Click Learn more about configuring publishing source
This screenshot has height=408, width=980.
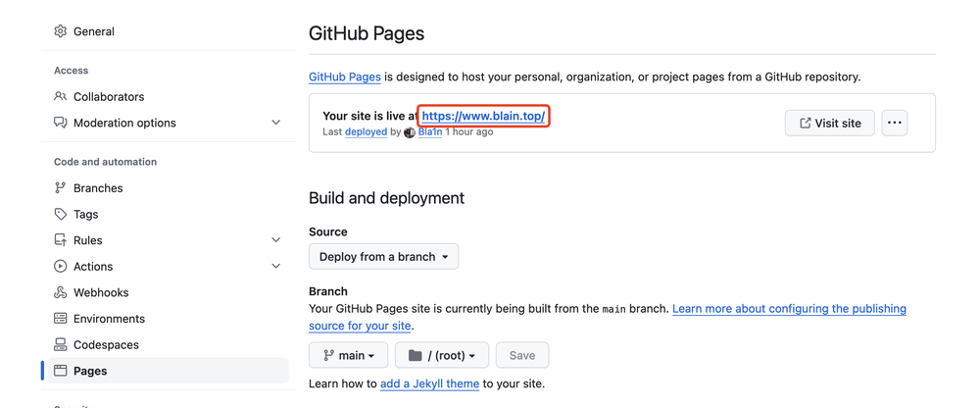(x=789, y=309)
